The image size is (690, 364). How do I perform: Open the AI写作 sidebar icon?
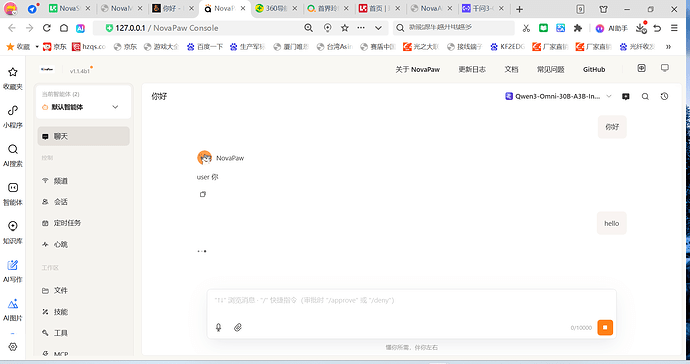tap(13, 265)
